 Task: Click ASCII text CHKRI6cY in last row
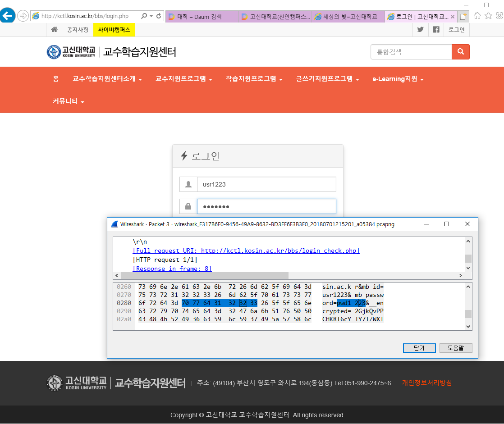click(337, 319)
